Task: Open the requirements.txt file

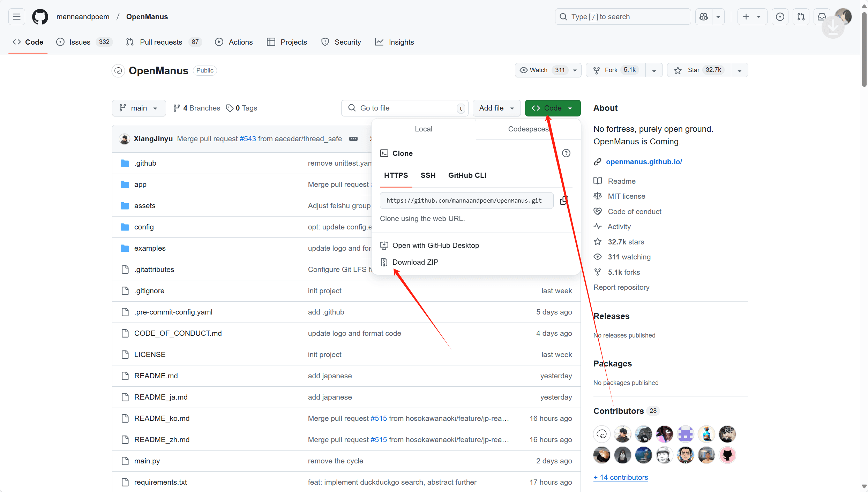Action: [x=160, y=482]
